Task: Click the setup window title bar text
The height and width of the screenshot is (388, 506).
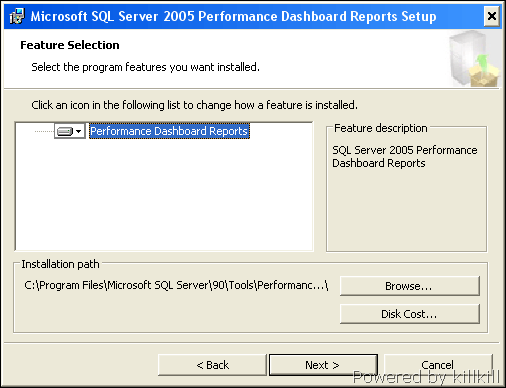Action: 233,16
